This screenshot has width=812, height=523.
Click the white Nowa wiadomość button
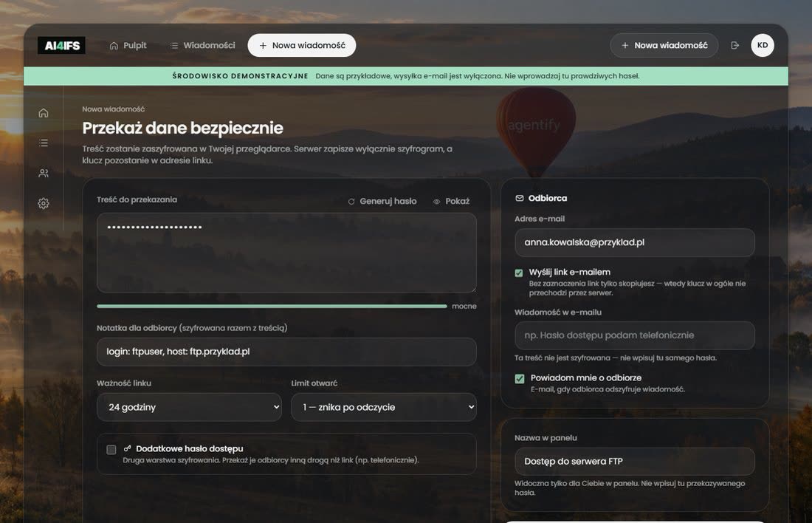301,46
